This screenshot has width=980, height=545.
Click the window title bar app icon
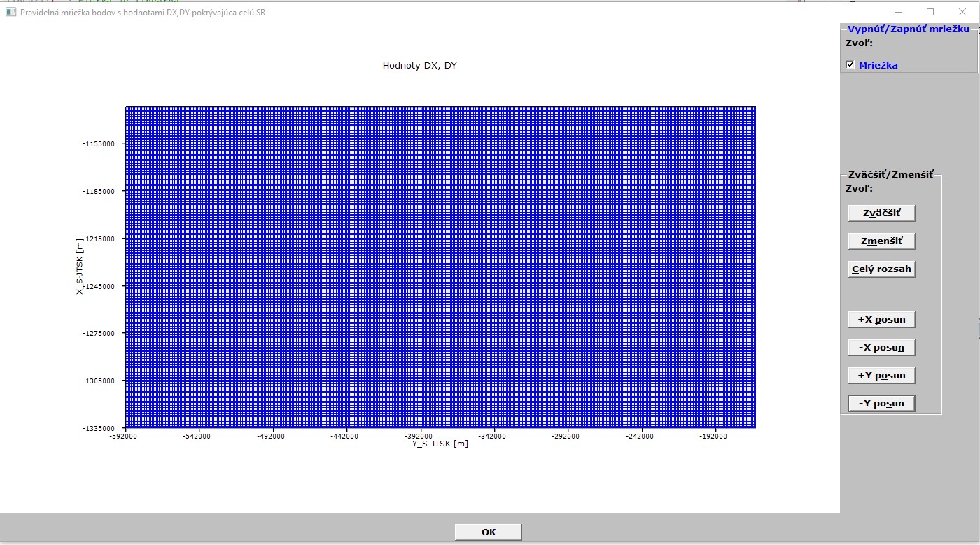tap(10, 12)
